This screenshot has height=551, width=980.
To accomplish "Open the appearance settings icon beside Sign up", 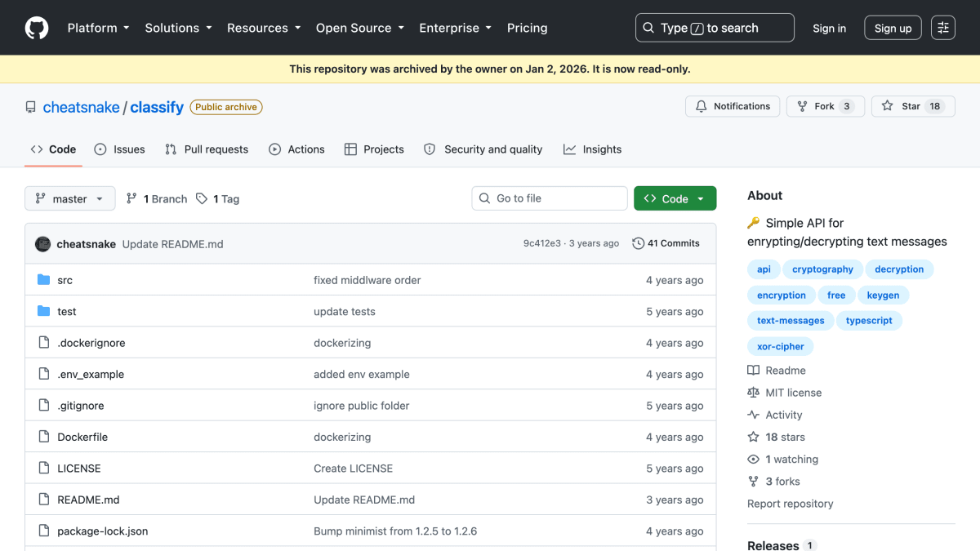I will click(943, 28).
